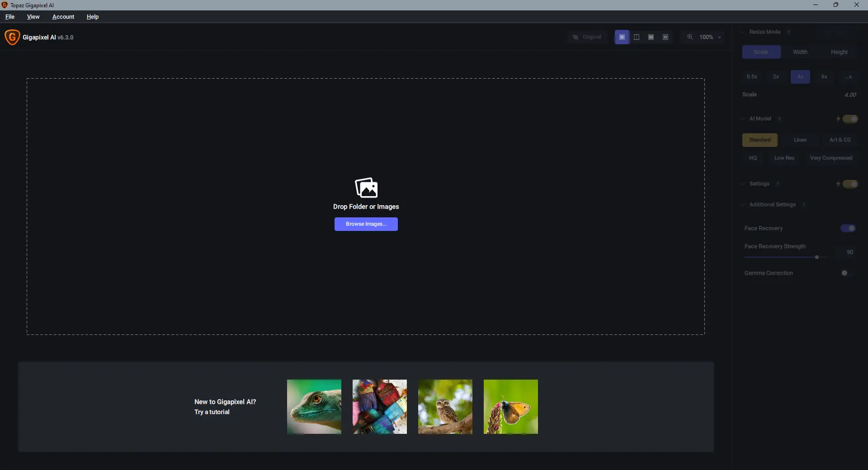Open the AI Model help question mark

click(779, 119)
